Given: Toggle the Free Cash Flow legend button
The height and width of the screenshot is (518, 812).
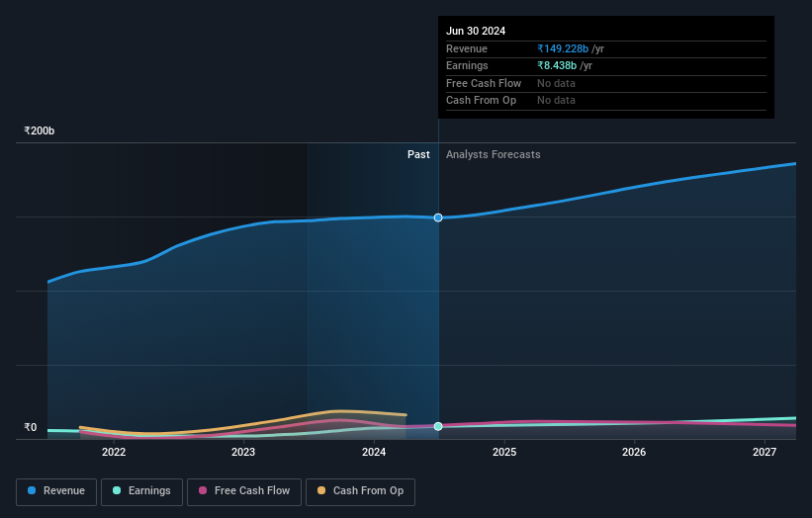Looking at the screenshot, I should [x=244, y=491].
